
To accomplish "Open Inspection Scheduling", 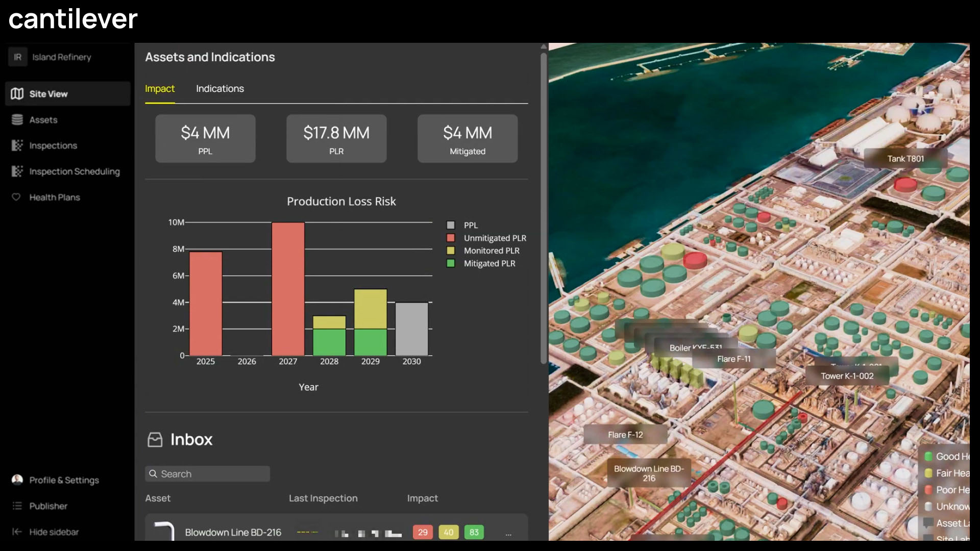I will pyautogui.click(x=74, y=171).
